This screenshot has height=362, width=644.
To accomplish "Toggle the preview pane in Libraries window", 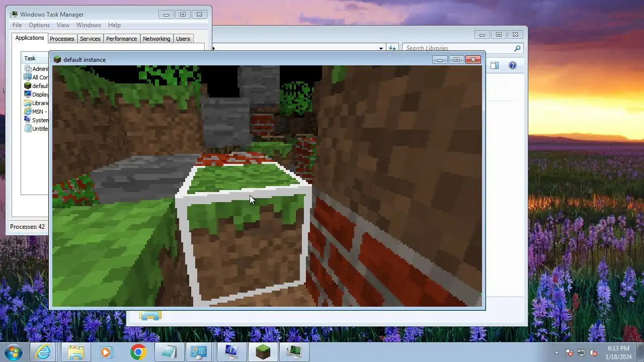I will click(495, 65).
